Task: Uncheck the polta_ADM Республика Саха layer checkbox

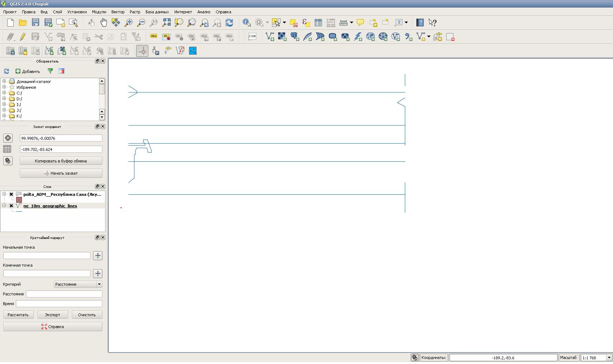Action: (11, 194)
